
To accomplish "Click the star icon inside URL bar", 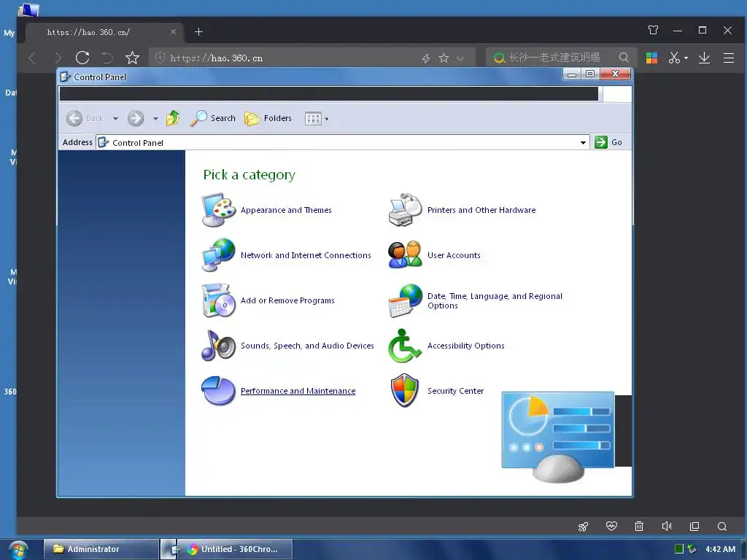I will [444, 58].
